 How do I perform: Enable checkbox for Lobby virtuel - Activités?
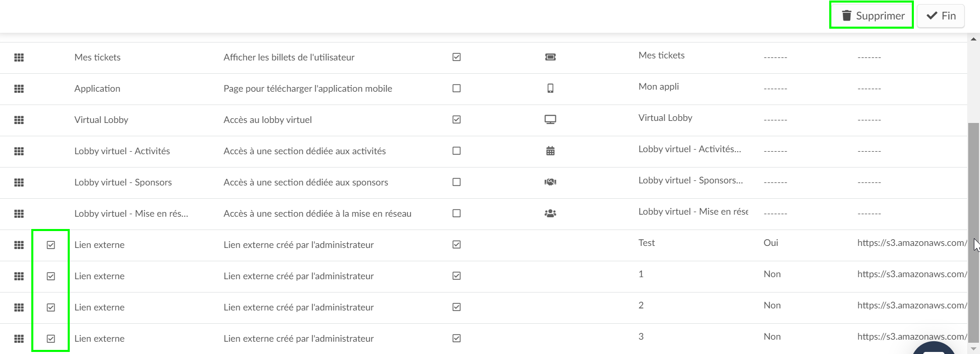click(x=456, y=151)
